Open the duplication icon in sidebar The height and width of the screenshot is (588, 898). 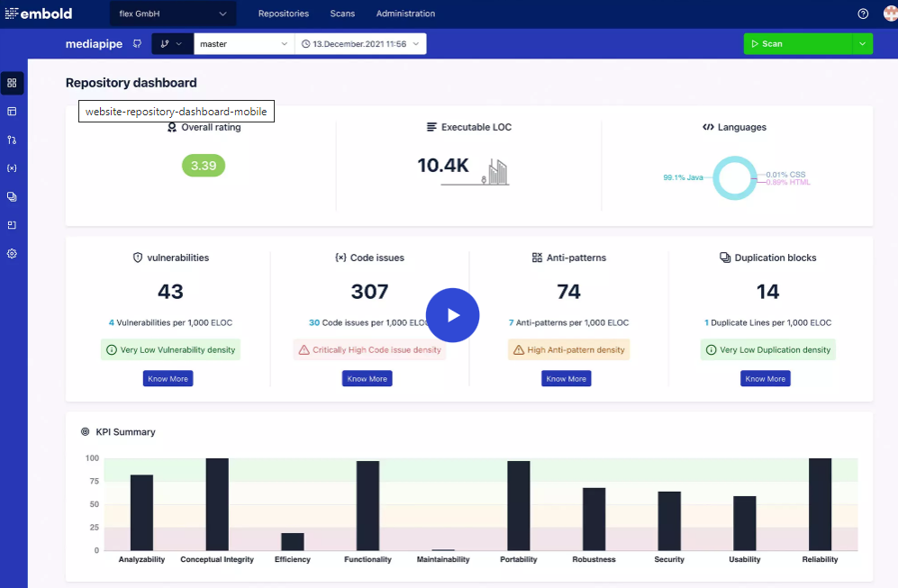[x=12, y=197]
